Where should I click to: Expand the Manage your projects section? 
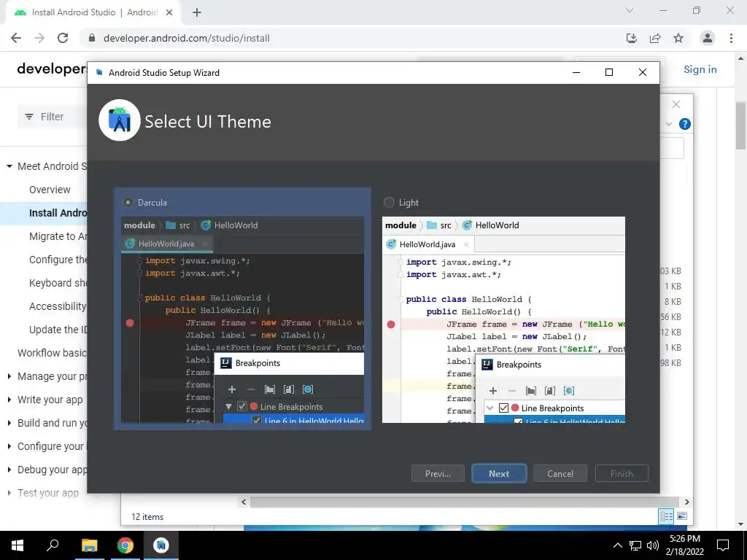(x=9, y=376)
